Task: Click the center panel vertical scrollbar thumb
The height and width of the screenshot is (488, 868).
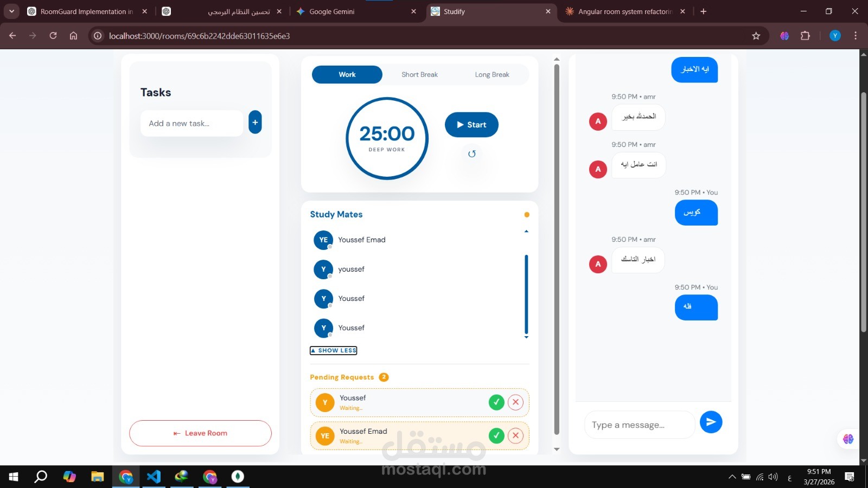Action: pyautogui.click(x=556, y=249)
